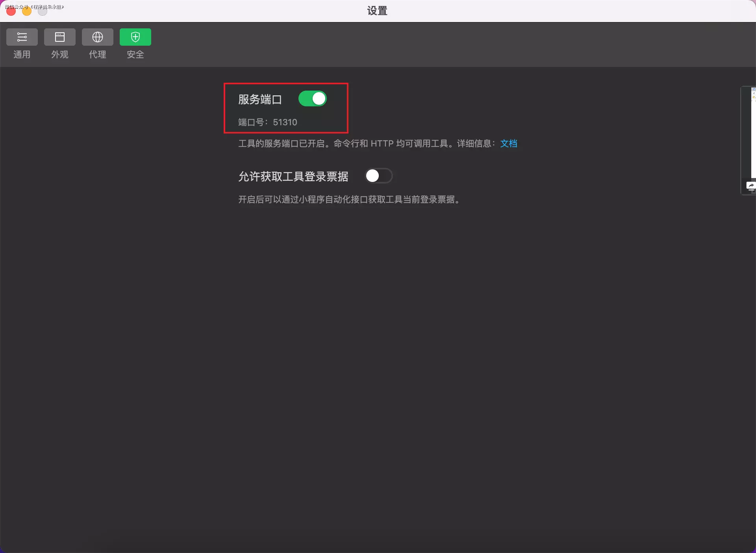Viewport: 756px width, 553px height.
Task: Enable the 允许获取工具登录票据 toggle
Action: pyautogui.click(x=378, y=176)
